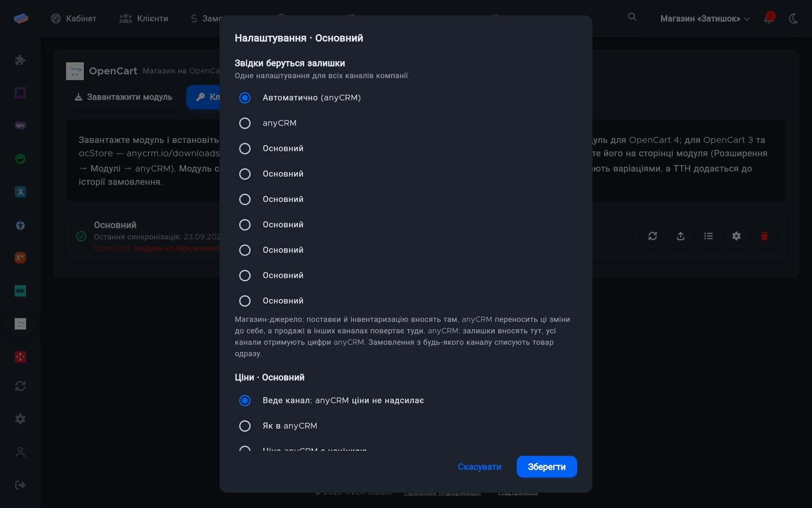Click the sync arrows icon in sidebar

pos(20,386)
